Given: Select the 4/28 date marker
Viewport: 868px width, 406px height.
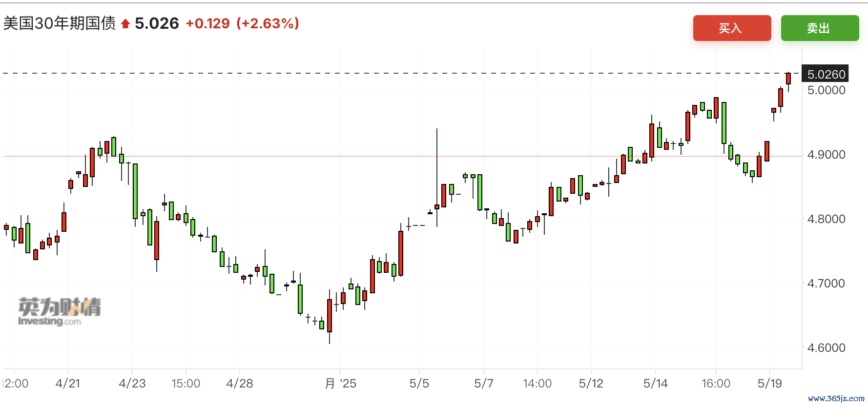Looking at the screenshot, I should click(240, 384).
